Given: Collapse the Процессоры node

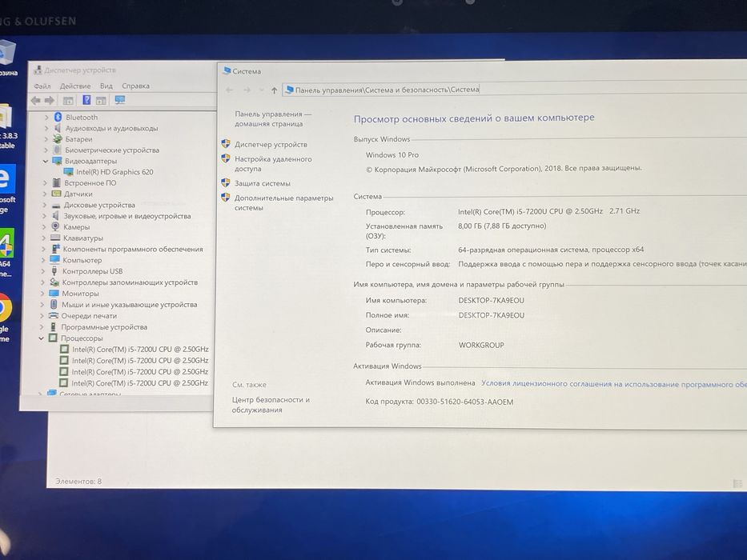Looking at the screenshot, I should [42, 338].
